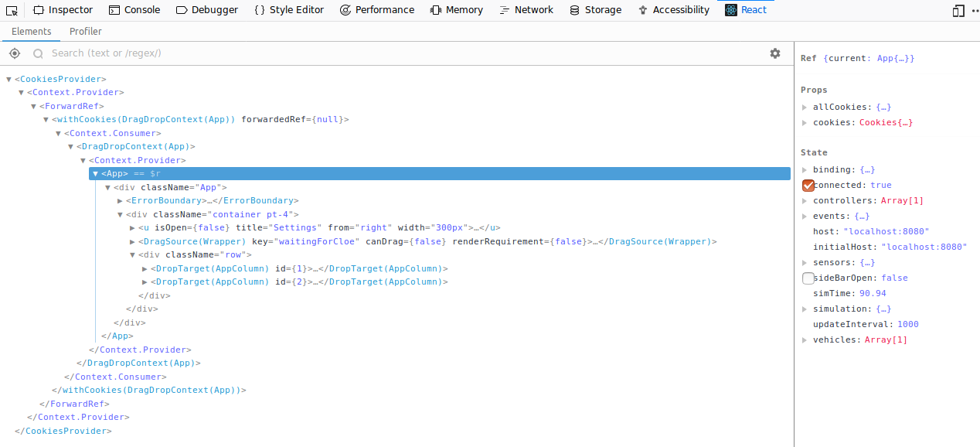The image size is (980, 447).
Task: Expand the events state entry
Action: click(x=805, y=217)
